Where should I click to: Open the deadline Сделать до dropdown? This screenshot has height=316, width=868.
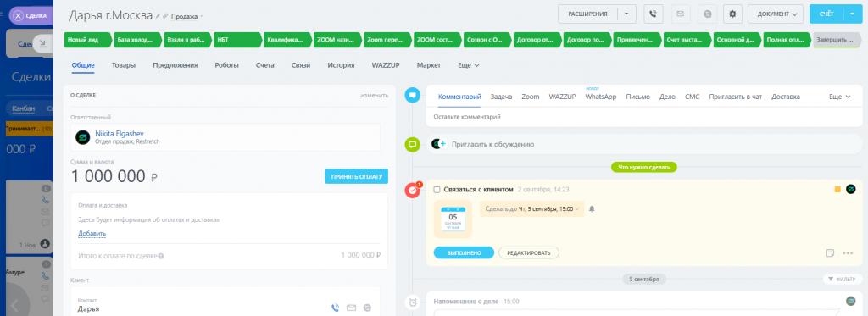[x=531, y=208]
